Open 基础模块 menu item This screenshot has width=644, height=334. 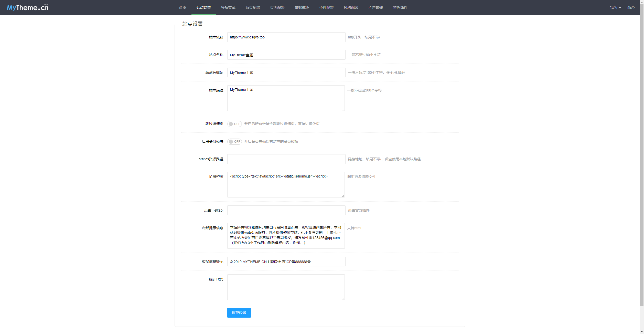pyautogui.click(x=302, y=8)
